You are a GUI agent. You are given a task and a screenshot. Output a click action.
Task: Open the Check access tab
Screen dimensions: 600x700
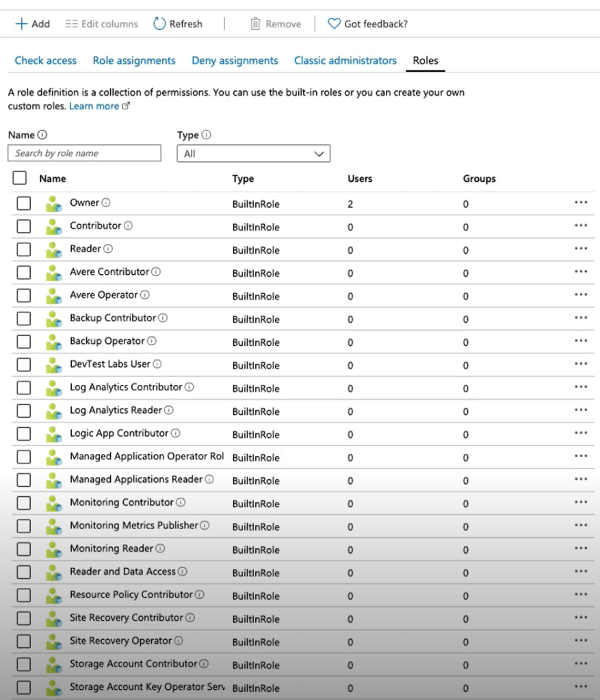tap(46, 61)
